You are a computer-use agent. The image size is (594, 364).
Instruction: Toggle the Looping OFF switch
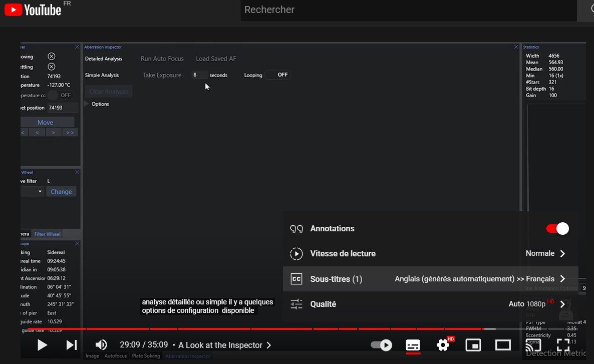(277, 75)
